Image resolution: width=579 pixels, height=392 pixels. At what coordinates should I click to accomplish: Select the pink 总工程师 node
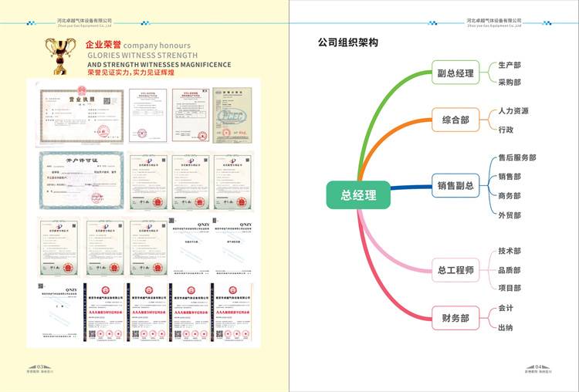point(455,270)
